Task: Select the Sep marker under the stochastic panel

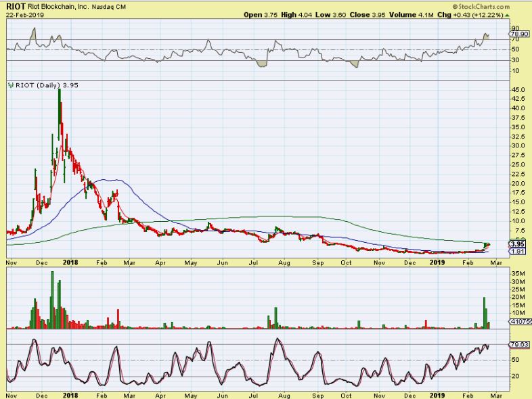Action: click(x=318, y=396)
